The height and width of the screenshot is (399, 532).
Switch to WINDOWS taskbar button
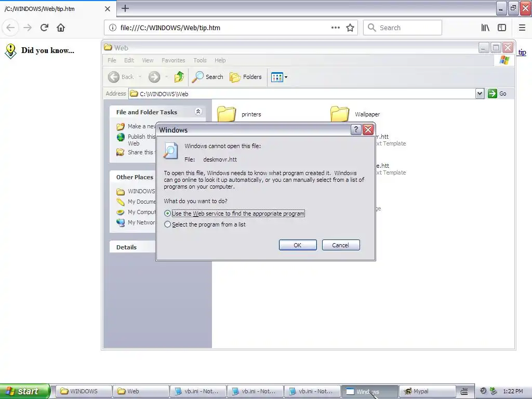coord(84,391)
